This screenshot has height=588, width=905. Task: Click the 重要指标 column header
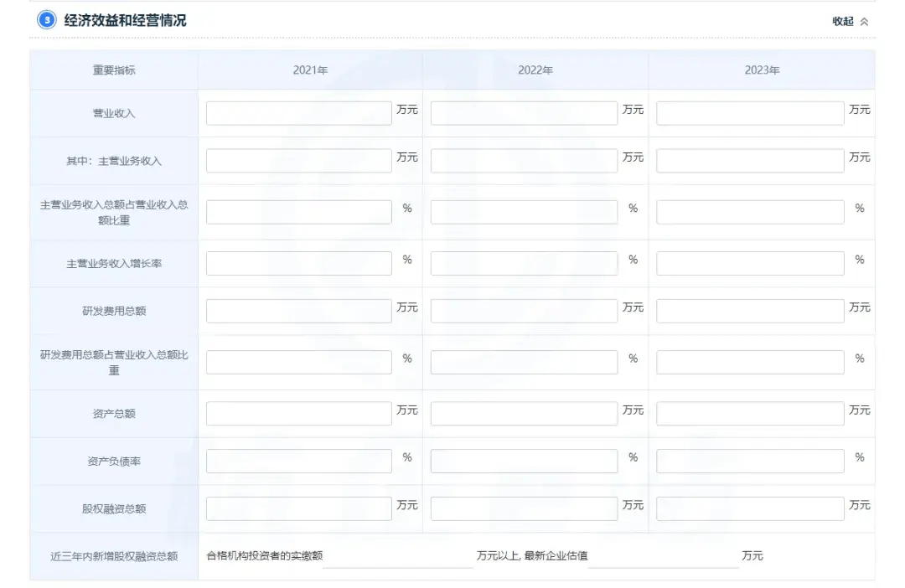(114, 70)
